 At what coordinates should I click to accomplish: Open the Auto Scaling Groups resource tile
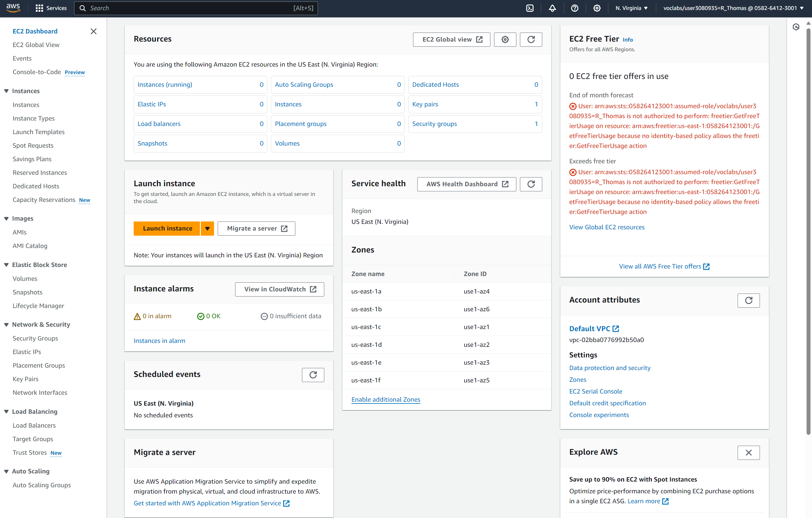[338, 85]
